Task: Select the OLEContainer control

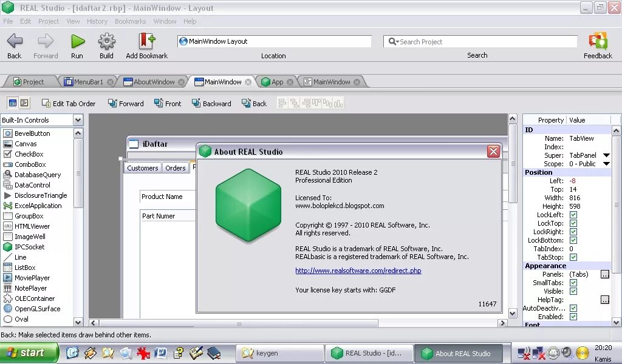Action: click(35, 298)
